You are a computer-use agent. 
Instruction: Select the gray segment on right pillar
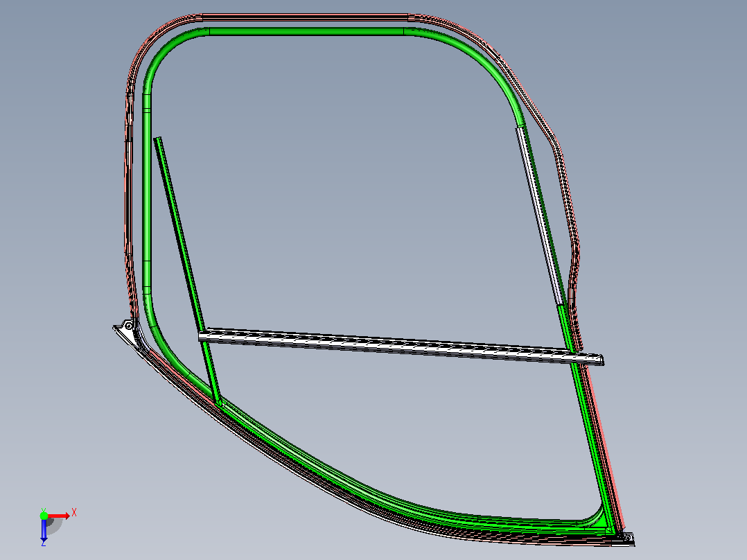tap(541, 215)
